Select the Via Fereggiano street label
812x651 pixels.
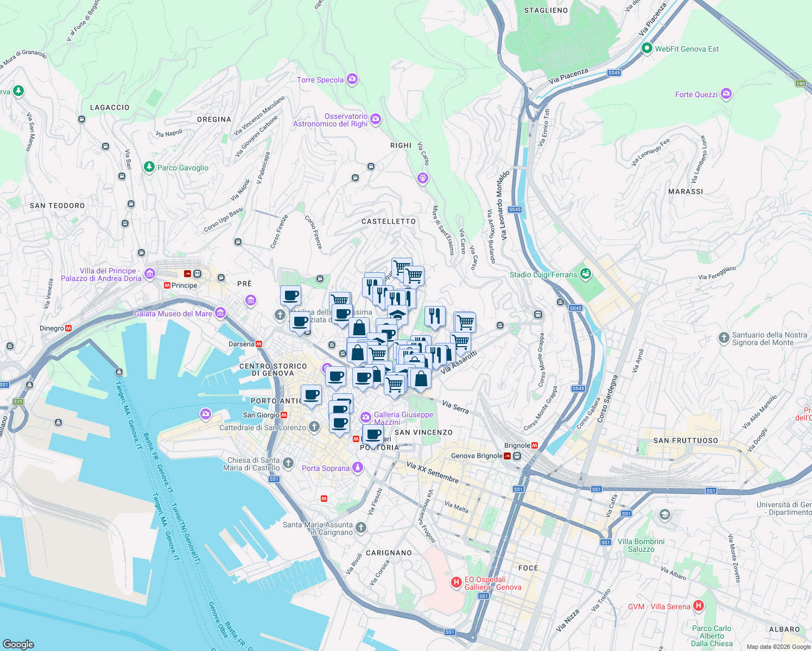[x=718, y=273]
